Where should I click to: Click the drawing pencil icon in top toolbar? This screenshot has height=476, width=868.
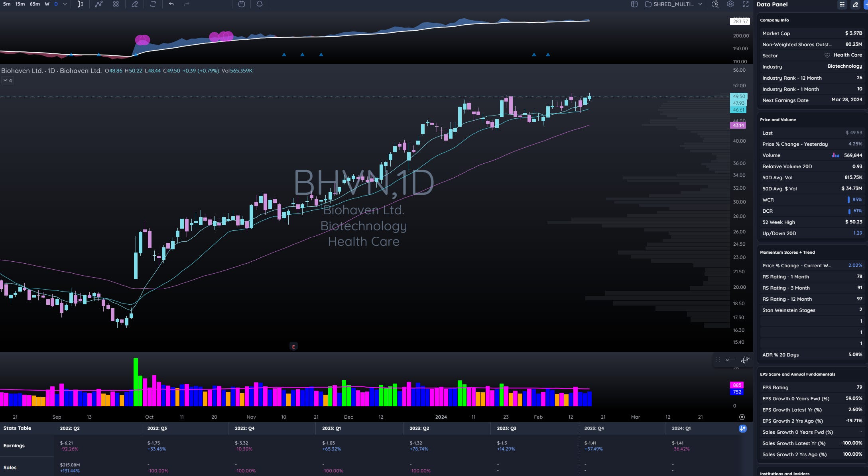click(135, 4)
